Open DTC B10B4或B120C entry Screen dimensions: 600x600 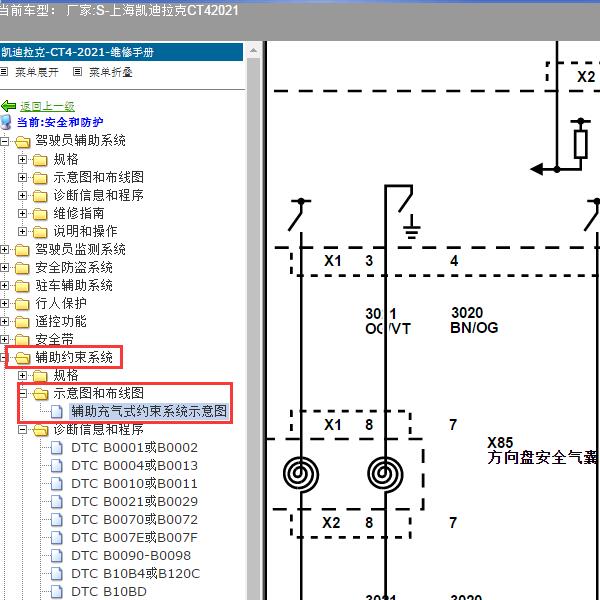(x=135, y=573)
